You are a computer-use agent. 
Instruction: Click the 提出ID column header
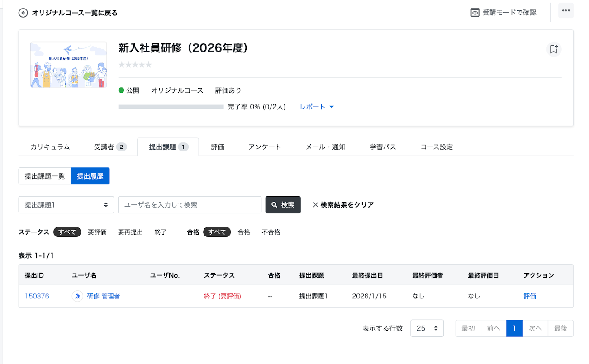click(34, 275)
